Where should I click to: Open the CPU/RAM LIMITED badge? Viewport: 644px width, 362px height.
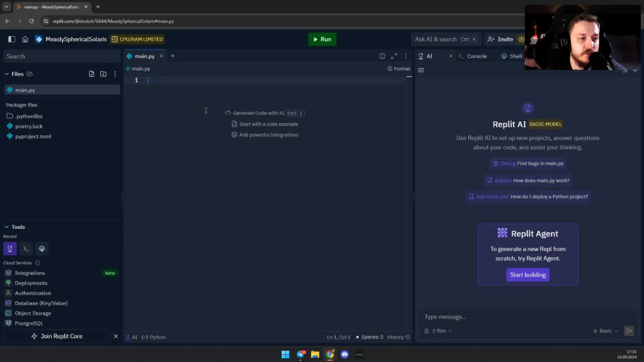137,39
